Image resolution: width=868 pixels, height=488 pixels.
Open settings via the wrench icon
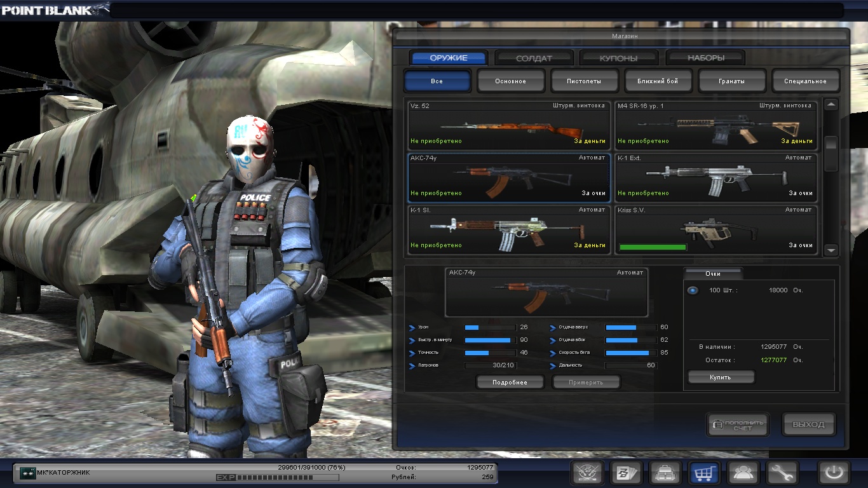782,473
